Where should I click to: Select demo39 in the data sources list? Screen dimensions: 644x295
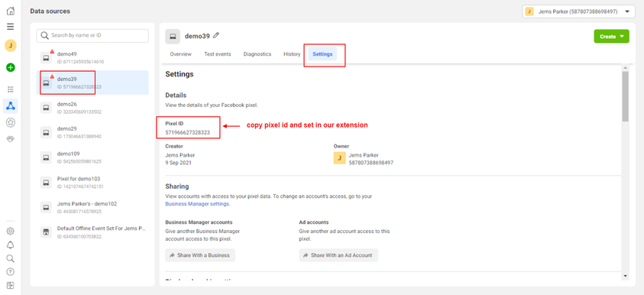[92, 83]
